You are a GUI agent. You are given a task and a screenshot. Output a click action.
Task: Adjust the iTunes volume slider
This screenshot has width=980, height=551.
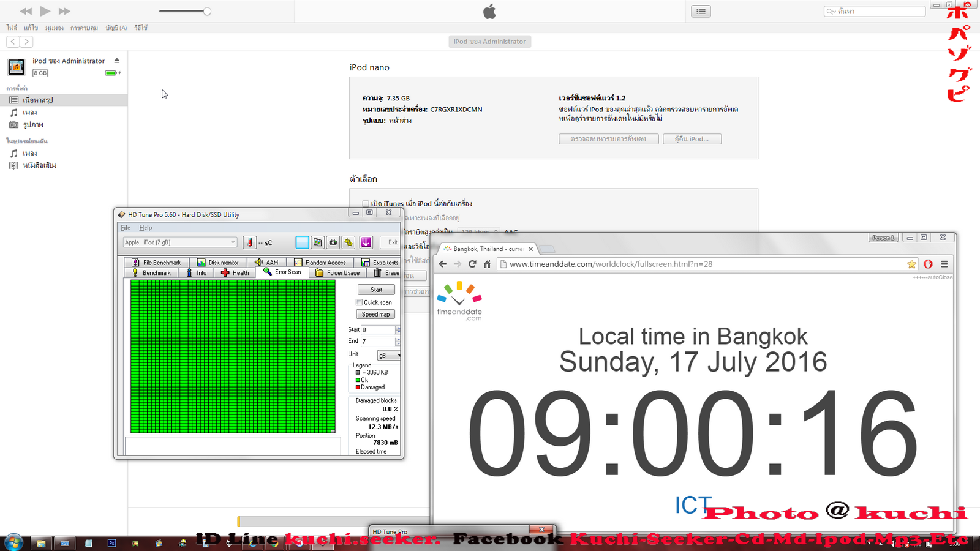[185, 11]
